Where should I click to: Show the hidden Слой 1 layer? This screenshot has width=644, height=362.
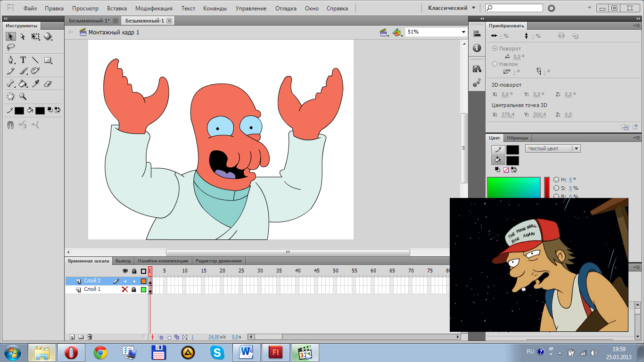tap(125, 289)
